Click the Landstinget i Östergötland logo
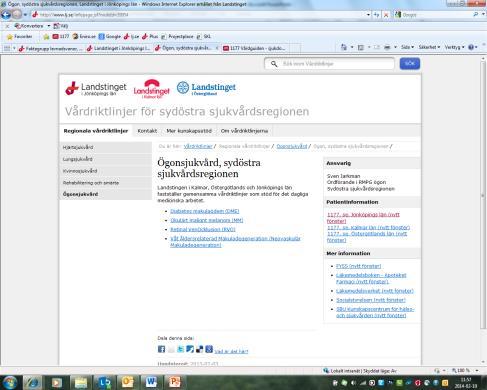487x390 pixels. coord(206,88)
